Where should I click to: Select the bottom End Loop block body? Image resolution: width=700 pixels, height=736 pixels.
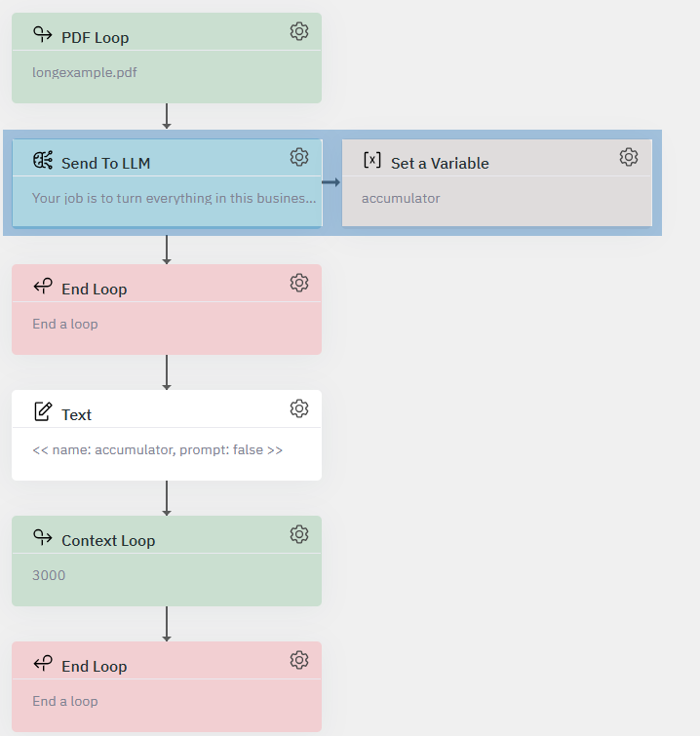(167, 705)
